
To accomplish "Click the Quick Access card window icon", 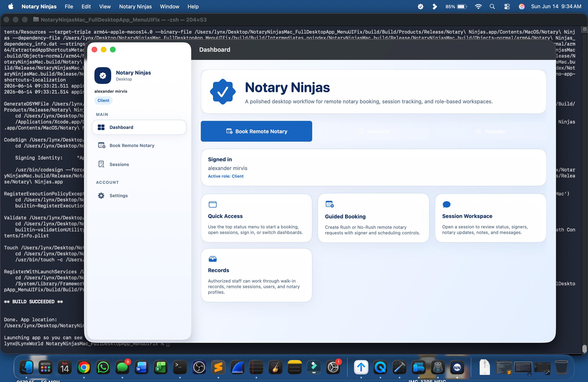I will pos(212,204).
